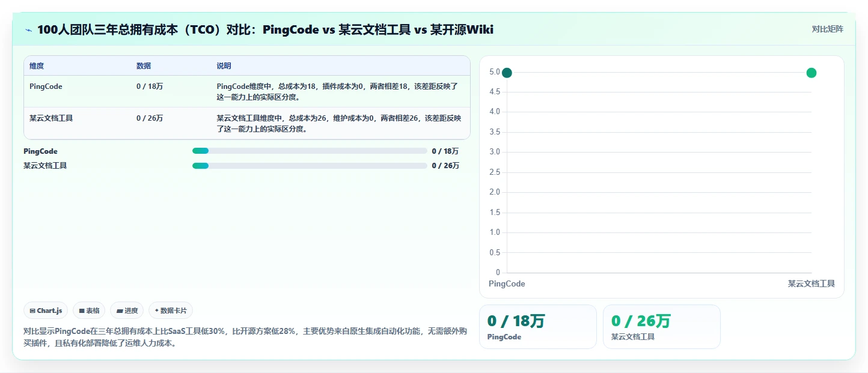Click the table cell "0 / 18万"
Image resolution: width=868 pixels, height=373 pixels.
[x=150, y=86]
